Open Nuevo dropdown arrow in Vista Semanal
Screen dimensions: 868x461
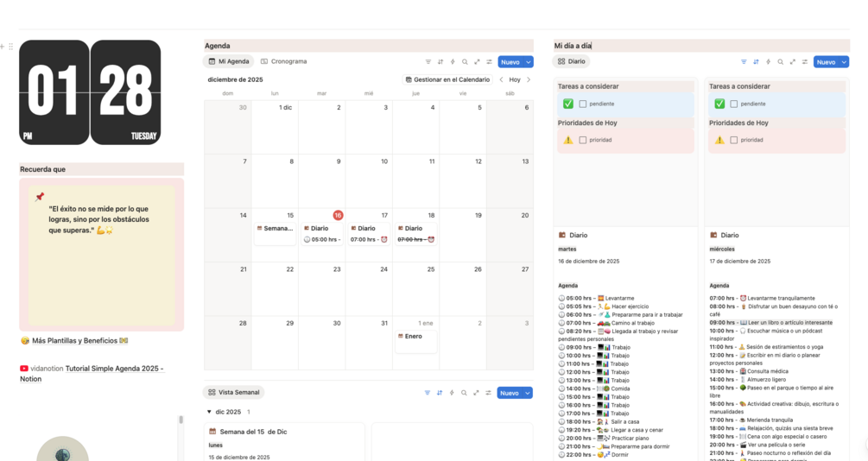pos(528,393)
